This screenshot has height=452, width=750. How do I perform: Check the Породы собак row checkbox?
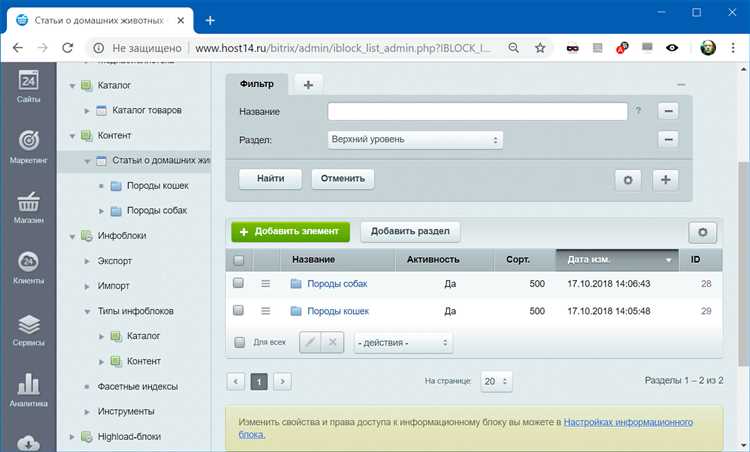click(x=238, y=283)
